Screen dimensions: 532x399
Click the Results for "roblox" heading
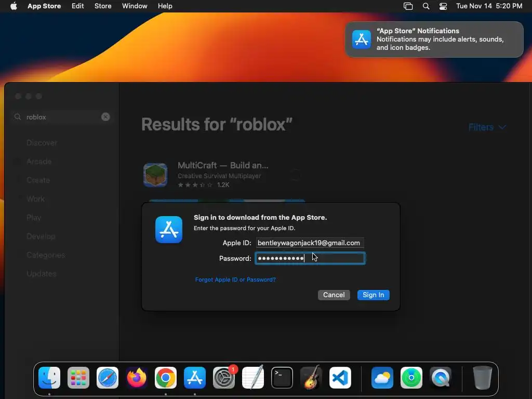(217, 125)
